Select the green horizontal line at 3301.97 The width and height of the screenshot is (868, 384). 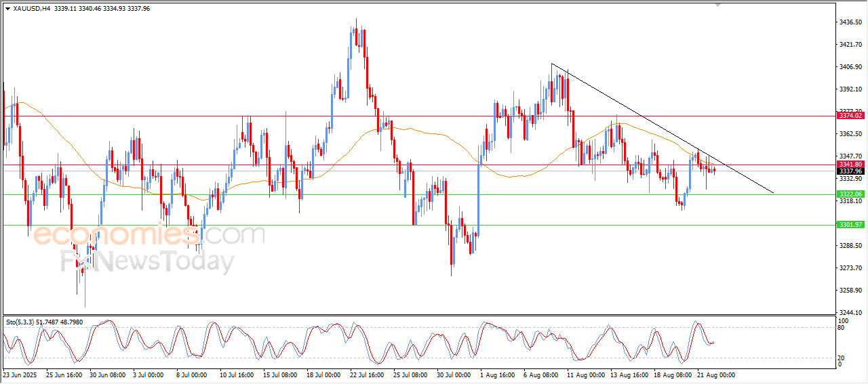point(420,225)
